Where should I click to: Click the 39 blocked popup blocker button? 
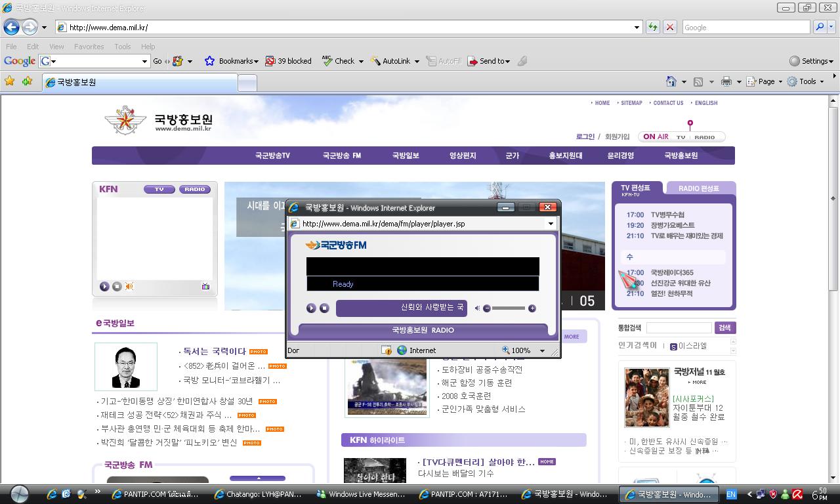[288, 61]
